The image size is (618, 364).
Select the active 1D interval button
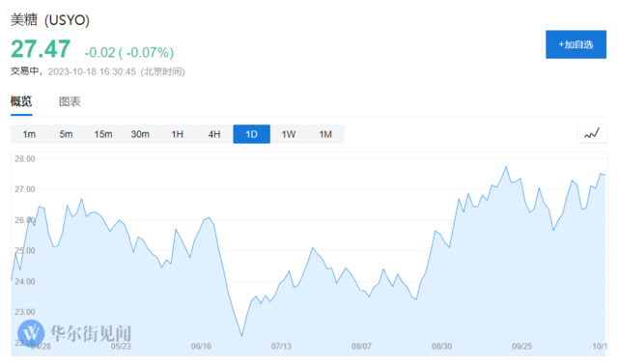coord(251,134)
